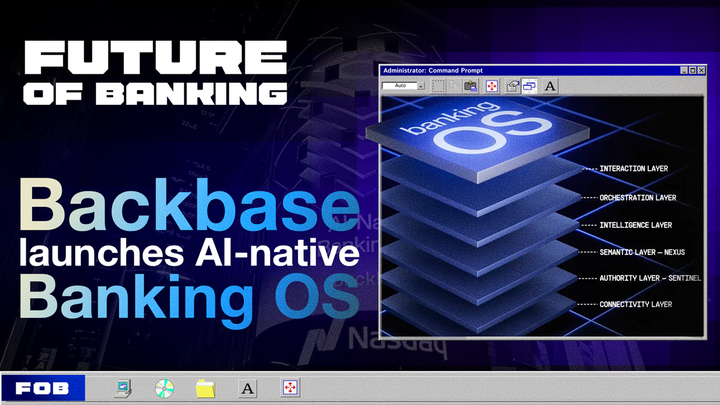Click the 'AUTHORITY LAYER – SENTINEL' label
Image resolution: width=720 pixels, height=405 pixels.
pos(650,278)
